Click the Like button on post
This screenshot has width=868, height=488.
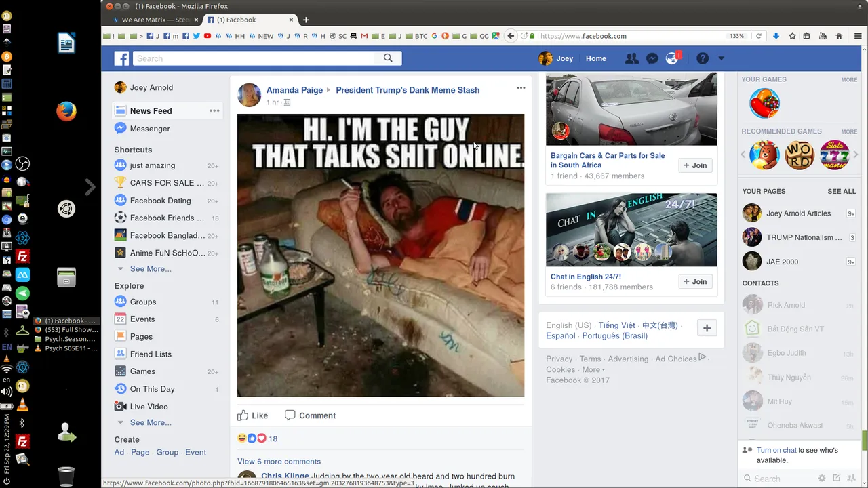(x=253, y=415)
